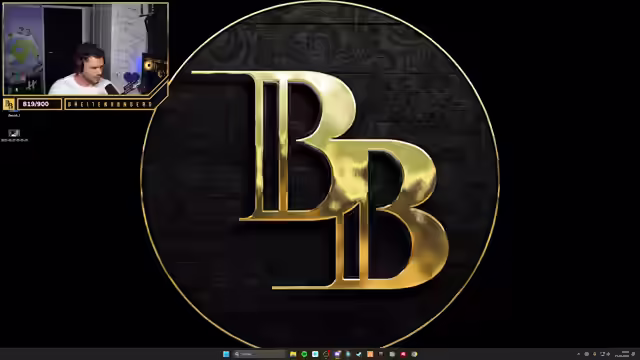
Task: Open the Windows Start menu
Action: click(x=226, y=354)
